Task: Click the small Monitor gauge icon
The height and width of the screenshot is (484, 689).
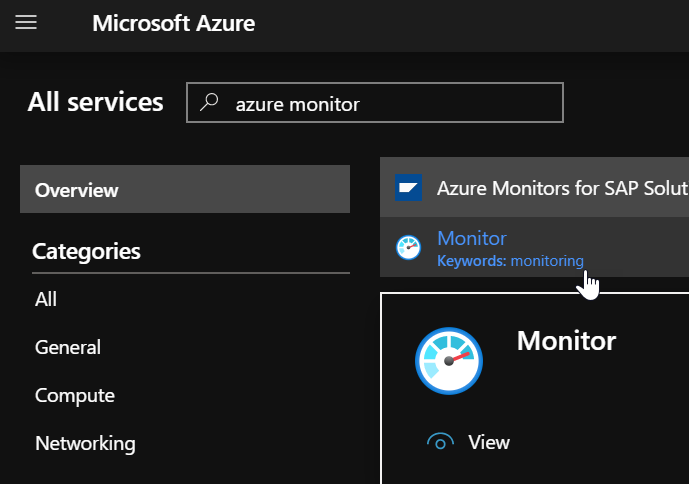Action: [408, 248]
